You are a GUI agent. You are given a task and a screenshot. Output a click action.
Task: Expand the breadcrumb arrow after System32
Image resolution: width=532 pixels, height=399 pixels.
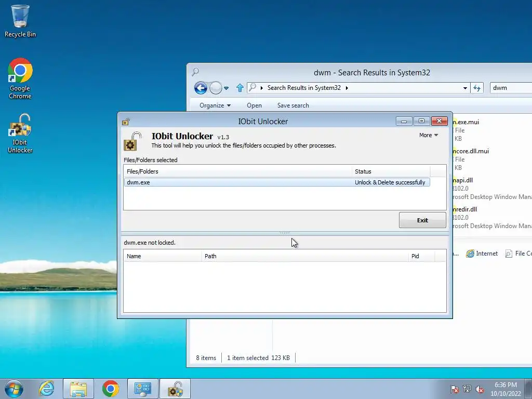pos(347,88)
